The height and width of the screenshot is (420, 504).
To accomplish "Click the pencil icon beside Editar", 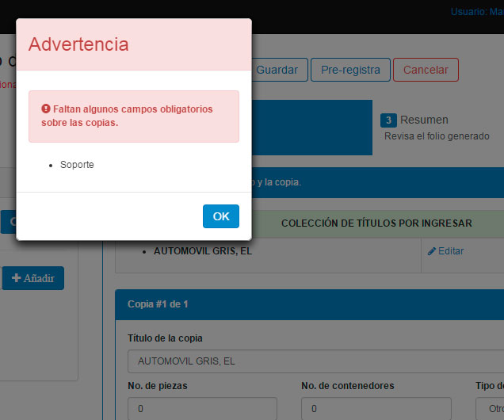I will 432,251.
